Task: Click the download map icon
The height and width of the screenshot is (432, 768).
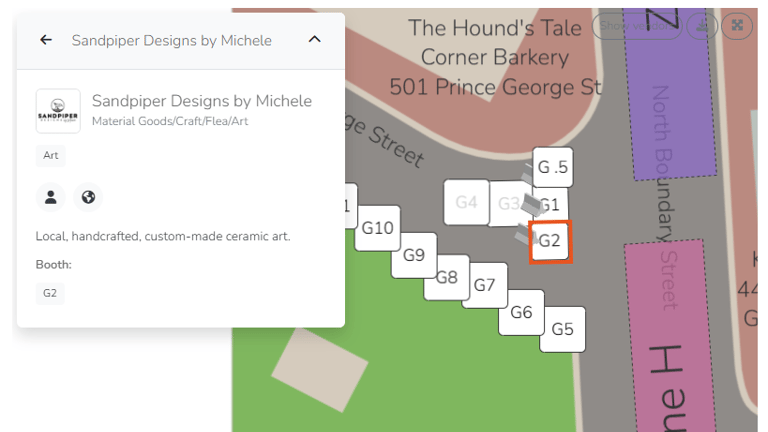Action: (x=704, y=26)
